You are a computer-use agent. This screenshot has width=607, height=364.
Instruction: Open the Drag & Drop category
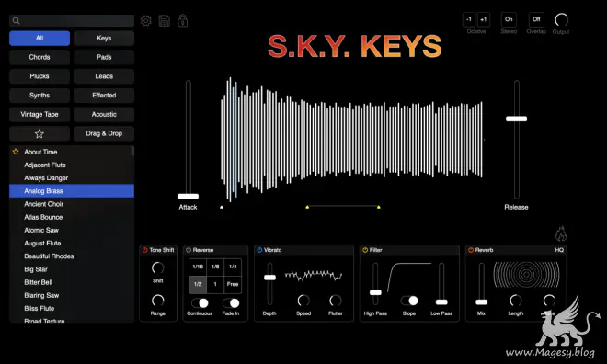point(104,133)
